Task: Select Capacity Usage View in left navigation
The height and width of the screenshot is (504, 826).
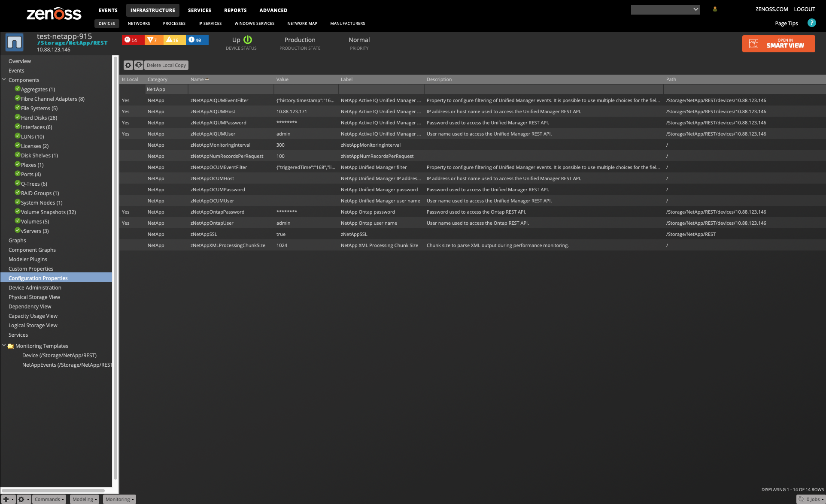Action: coord(33,316)
